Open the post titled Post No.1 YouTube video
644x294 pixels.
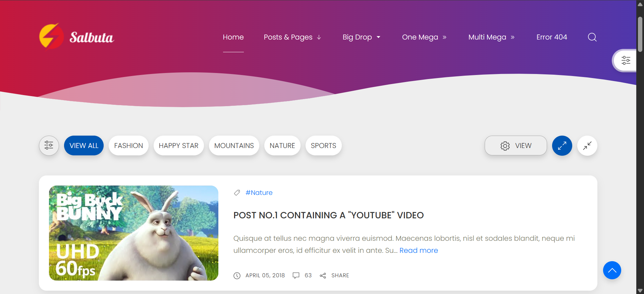329,215
